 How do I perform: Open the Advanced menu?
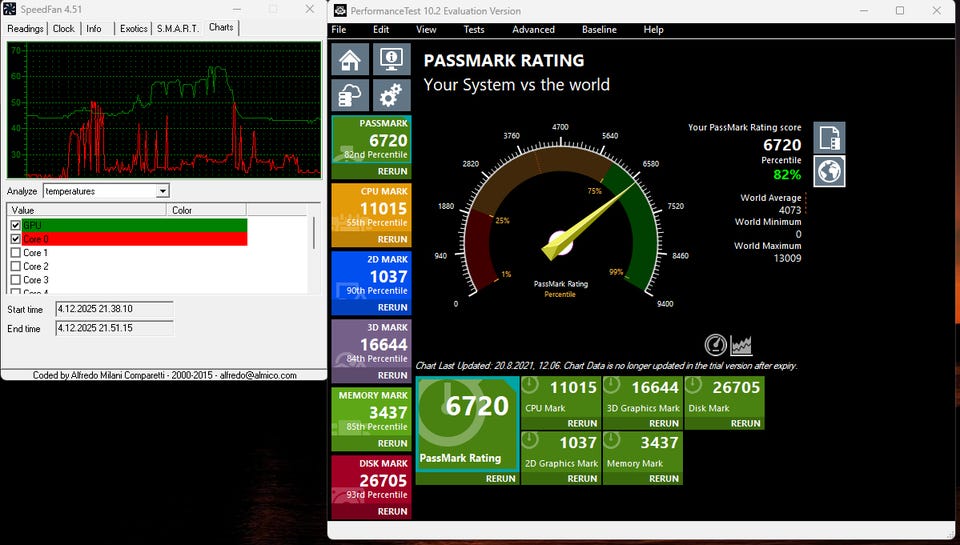click(533, 29)
